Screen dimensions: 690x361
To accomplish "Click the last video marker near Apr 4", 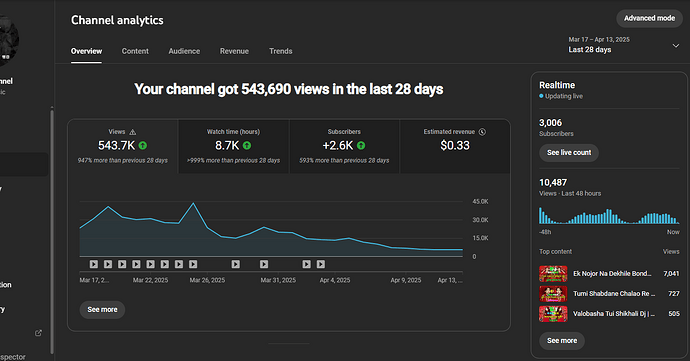I will (321, 264).
